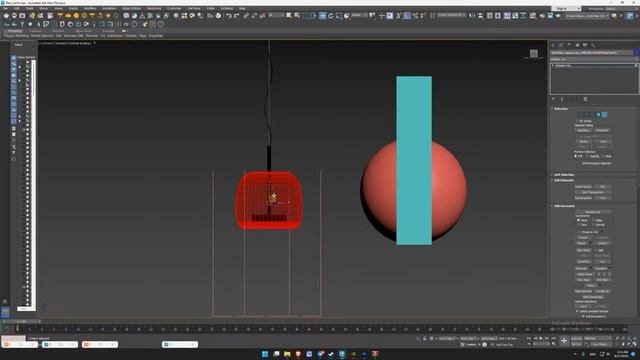Choose the Rectangular Selection Region icon
This screenshot has width=640, height=360.
click(x=305, y=16)
